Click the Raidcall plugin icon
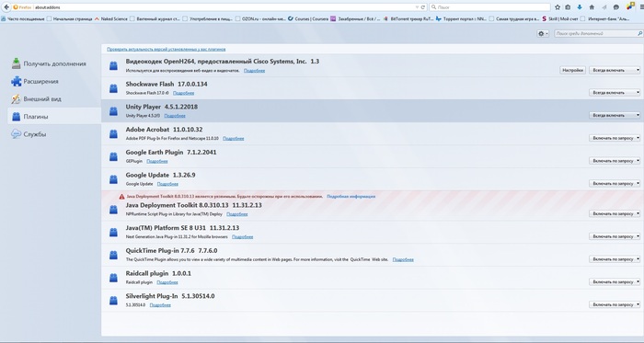 113,278
